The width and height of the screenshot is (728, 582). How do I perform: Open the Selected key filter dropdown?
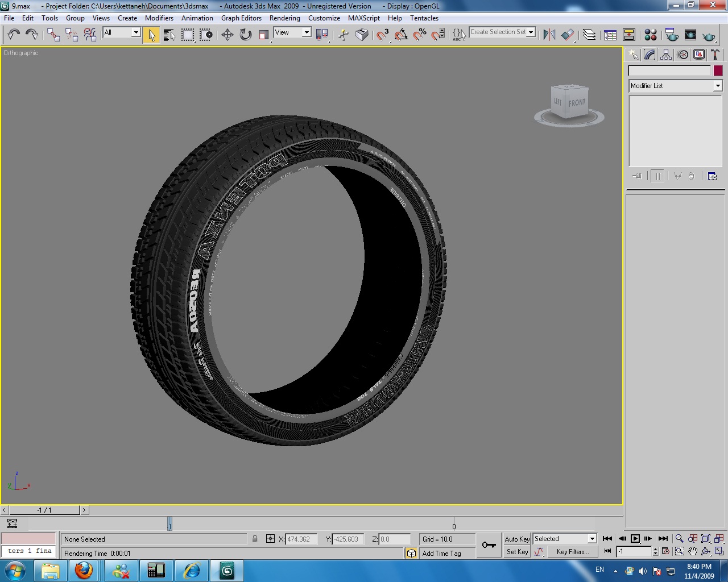point(564,539)
